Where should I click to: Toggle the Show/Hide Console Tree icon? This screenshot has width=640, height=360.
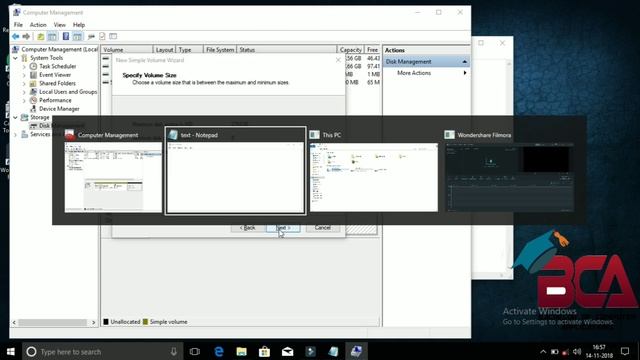coord(53,37)
